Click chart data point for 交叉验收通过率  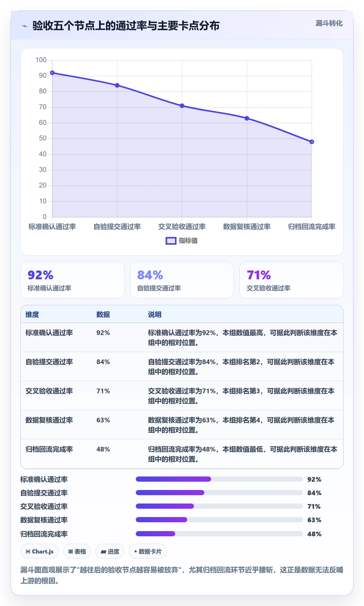(182, 106)
